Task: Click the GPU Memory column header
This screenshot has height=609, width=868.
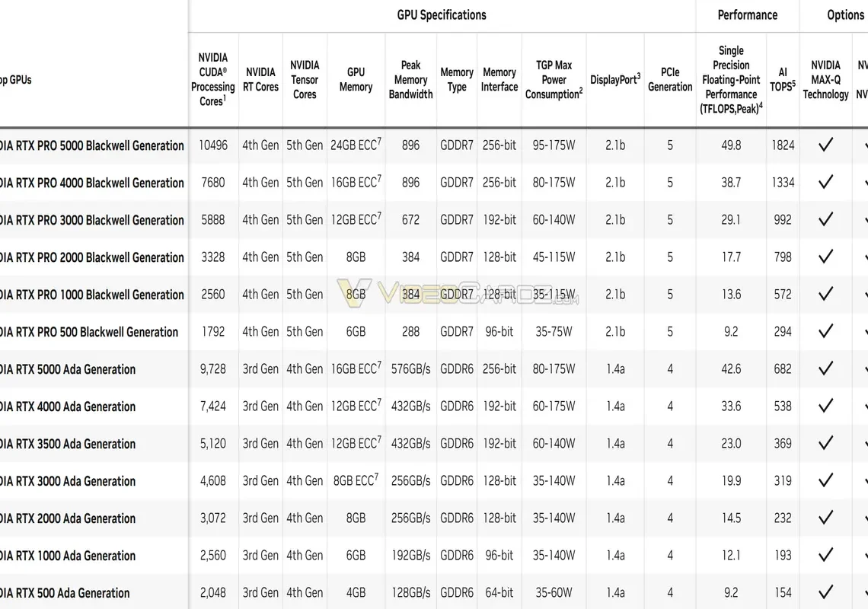Action: pos(356,80)
